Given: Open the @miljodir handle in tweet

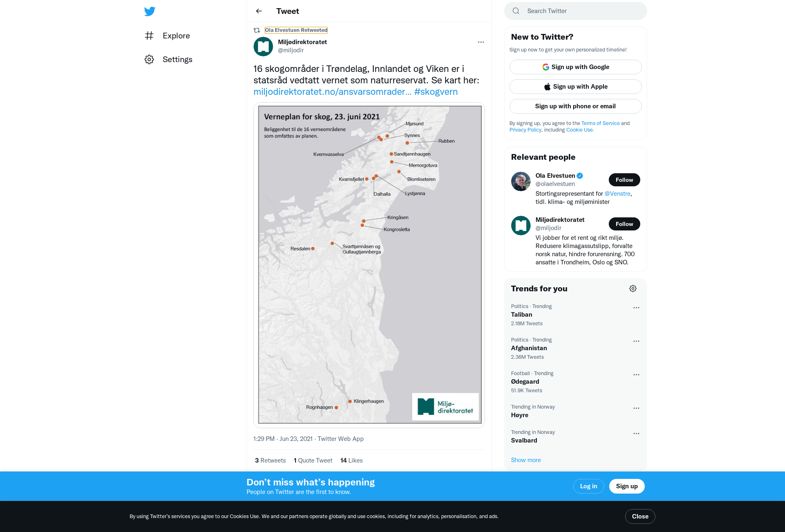Looking at the screenshot, I should 291,50.
